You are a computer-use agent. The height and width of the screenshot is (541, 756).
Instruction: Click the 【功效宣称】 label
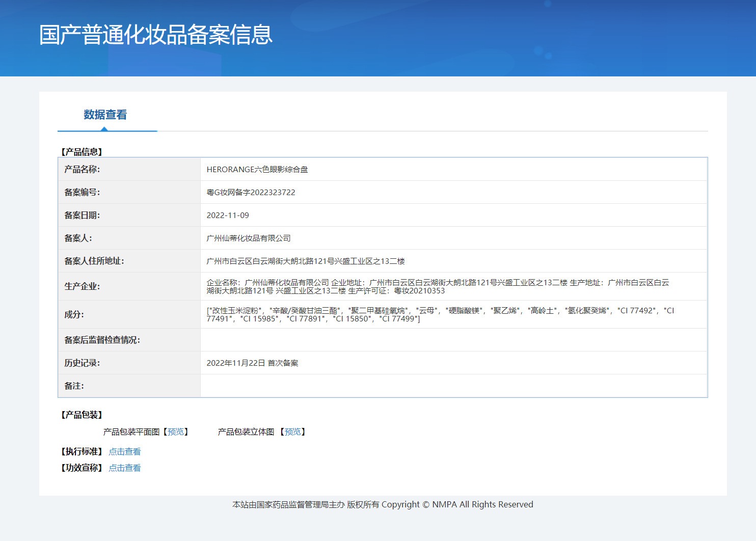[x=82, y=468]
